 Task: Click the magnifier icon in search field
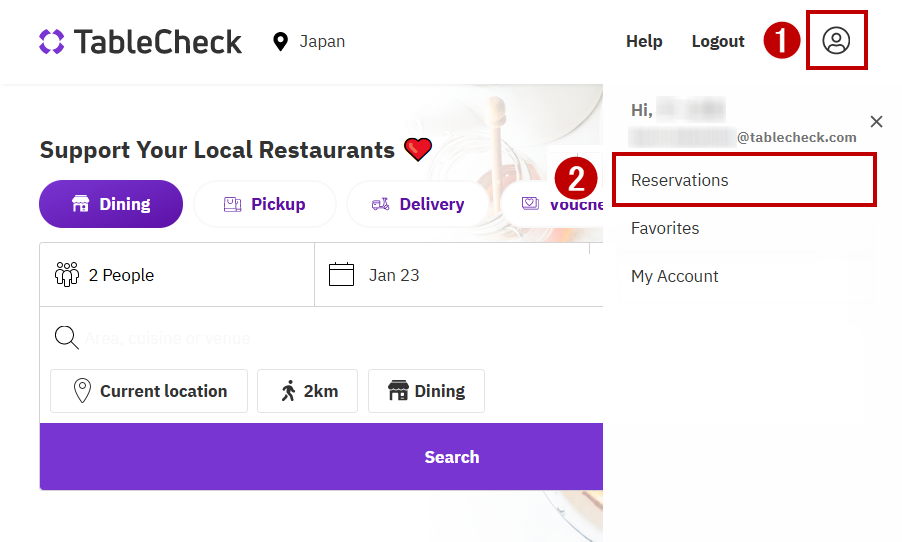point(67,338)
